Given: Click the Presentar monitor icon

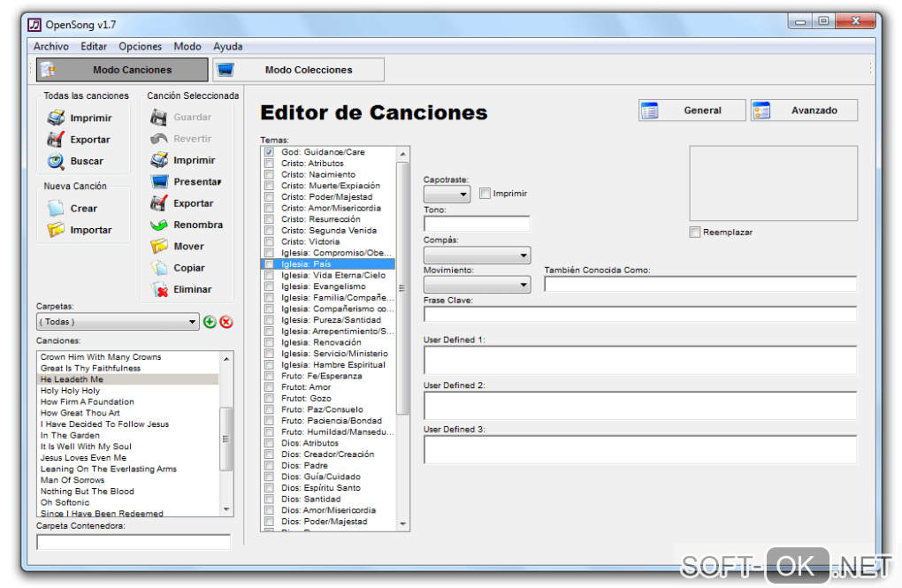Looking at the screenshot, I should point(159,182).
